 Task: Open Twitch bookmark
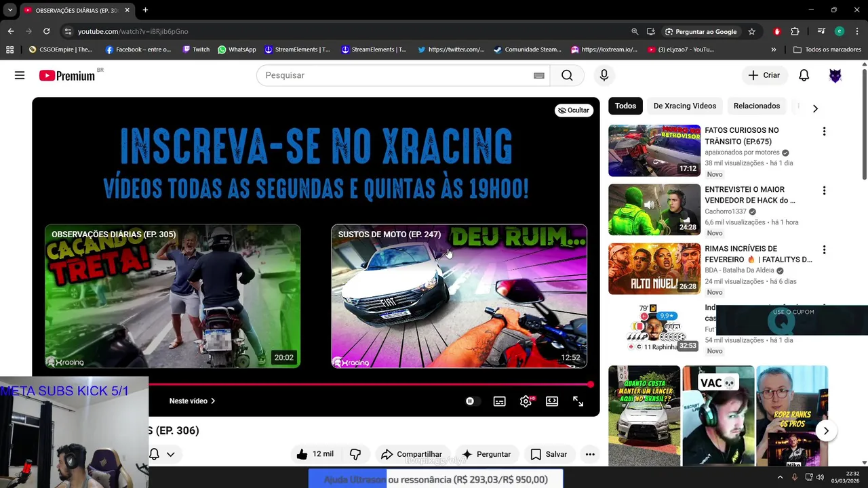coord(196,49)
